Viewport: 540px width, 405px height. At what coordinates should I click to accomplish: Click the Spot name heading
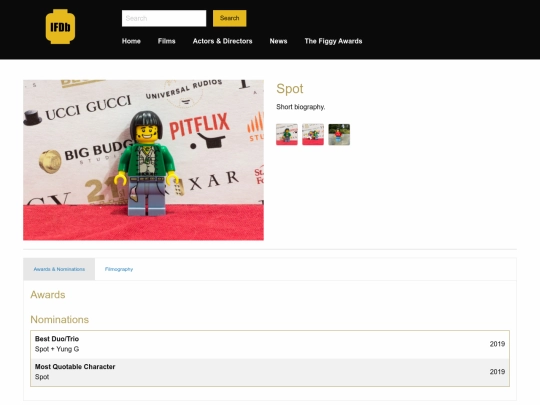[x=290, y=89]
